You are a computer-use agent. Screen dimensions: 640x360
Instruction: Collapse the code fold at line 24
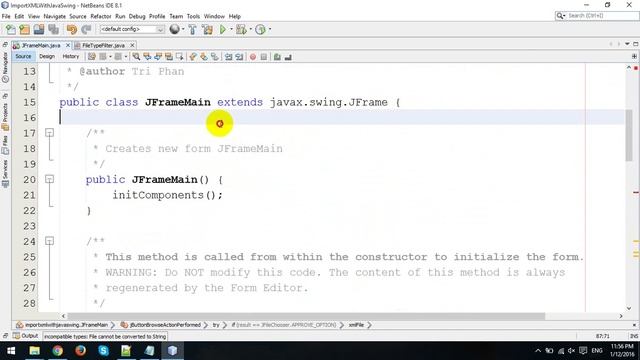(49, 241)
